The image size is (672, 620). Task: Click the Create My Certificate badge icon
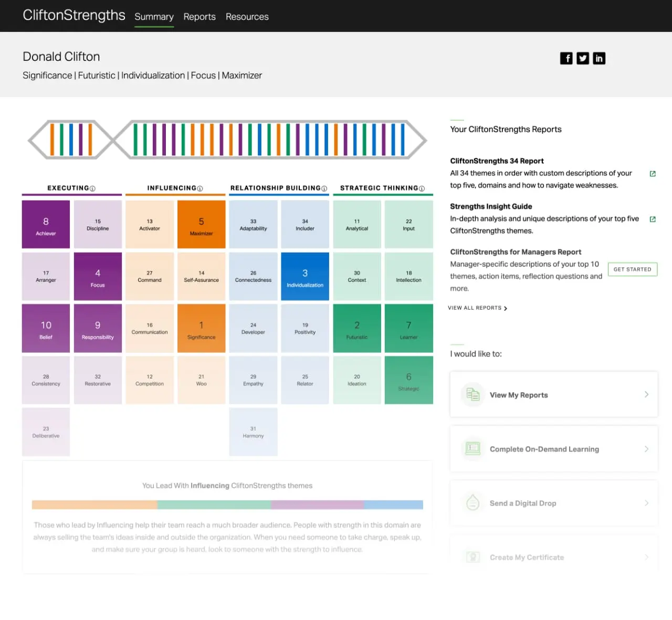click(472, 557)
